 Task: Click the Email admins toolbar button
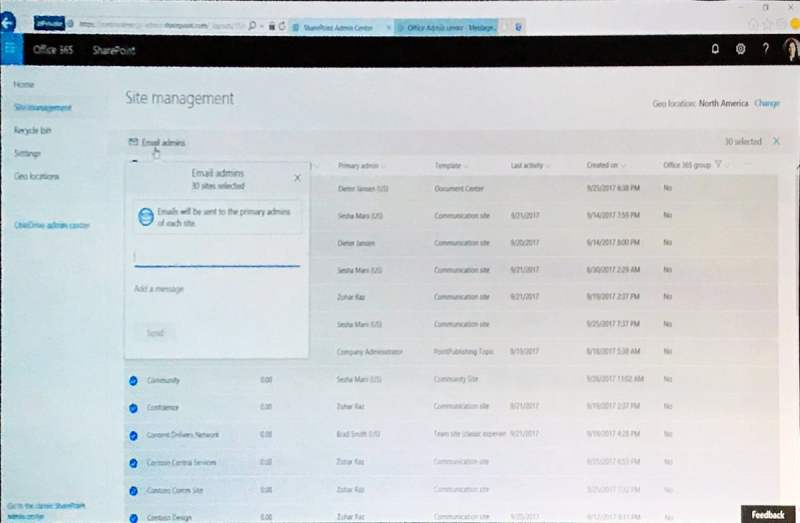coord(157,142)
